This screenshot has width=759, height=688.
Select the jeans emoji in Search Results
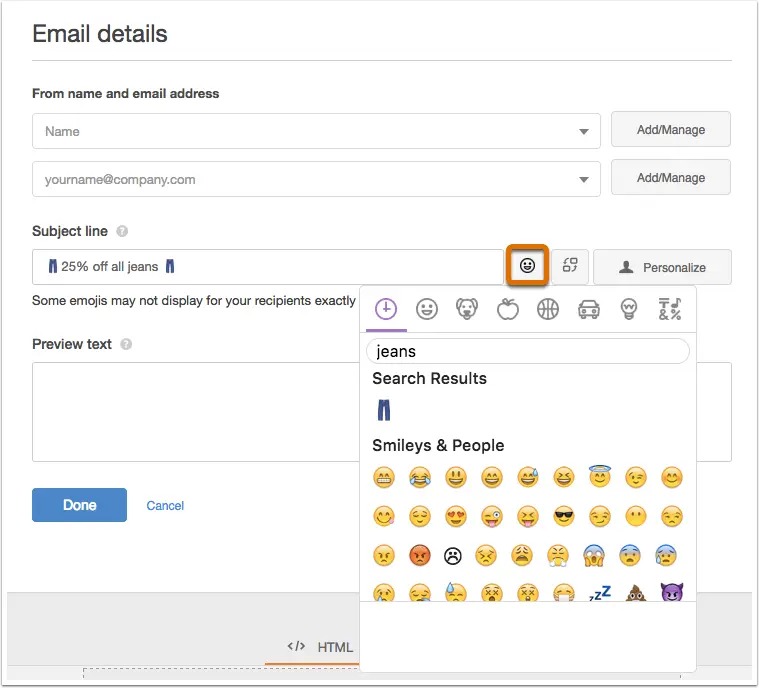384,410
